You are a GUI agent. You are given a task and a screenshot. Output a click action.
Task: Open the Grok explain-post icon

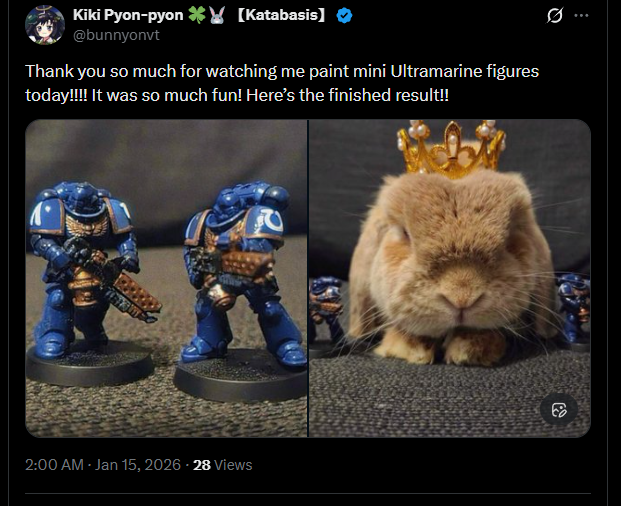554,15
